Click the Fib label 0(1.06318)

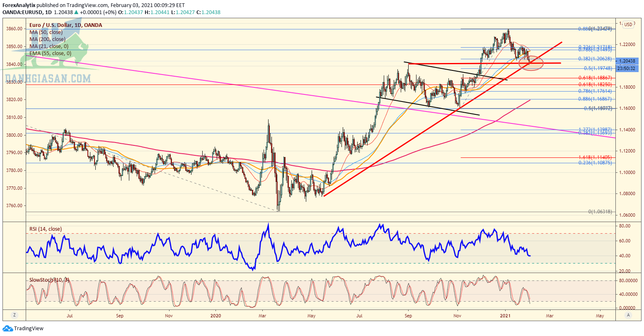pos(600,212)
